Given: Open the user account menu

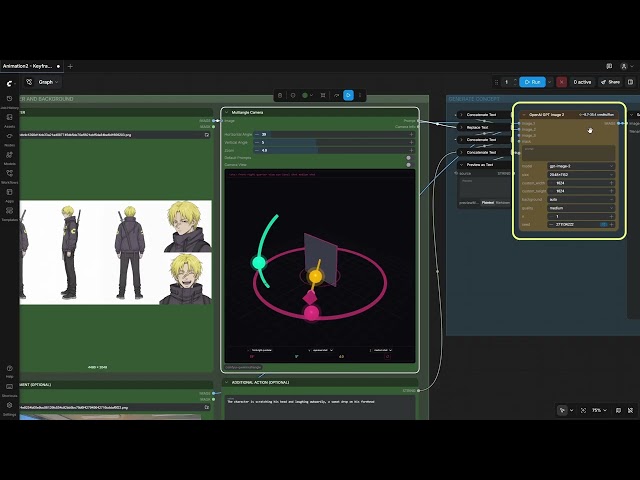Looking at the screenshot, I should click(627, 66).
